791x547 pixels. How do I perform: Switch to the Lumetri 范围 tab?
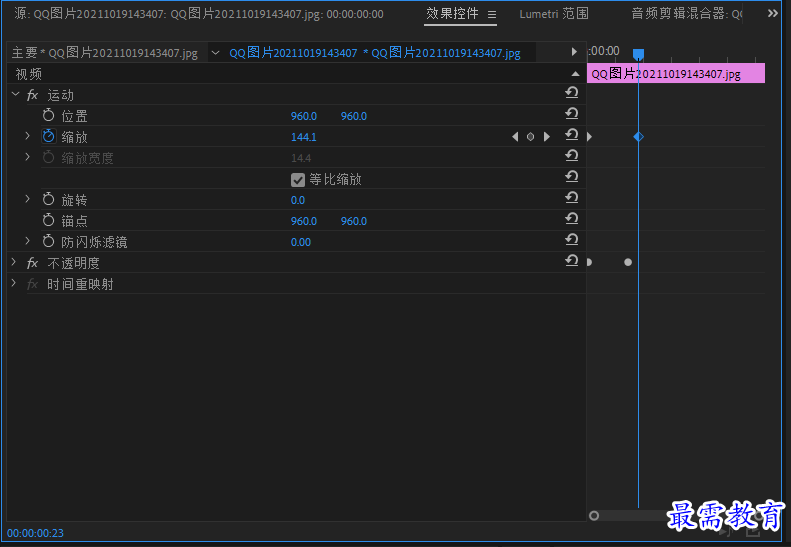click(554, 14)
